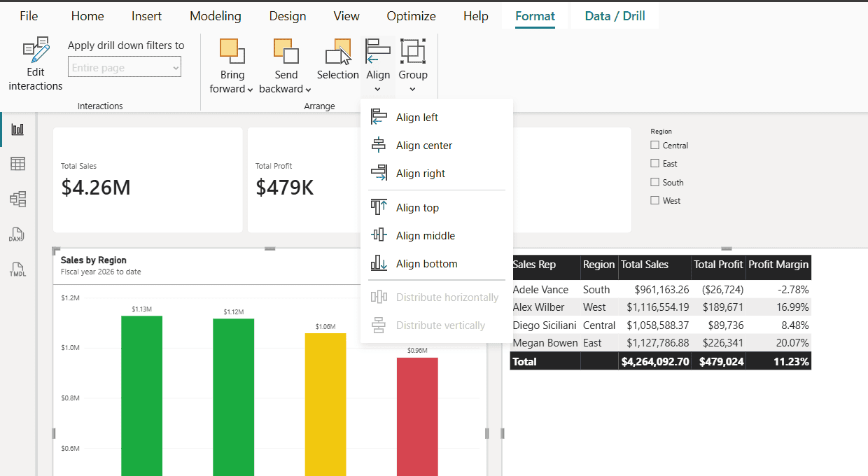
Task: Choose Align top from menu
Action: 436,207
